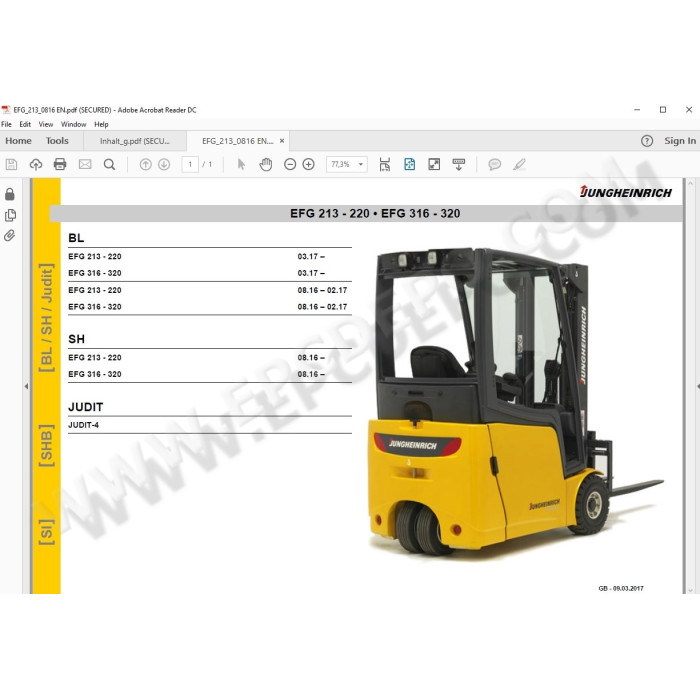Screen dimensions: 700x700
Task: Enter full screen mode icon
Action: (x=434, y=165)
